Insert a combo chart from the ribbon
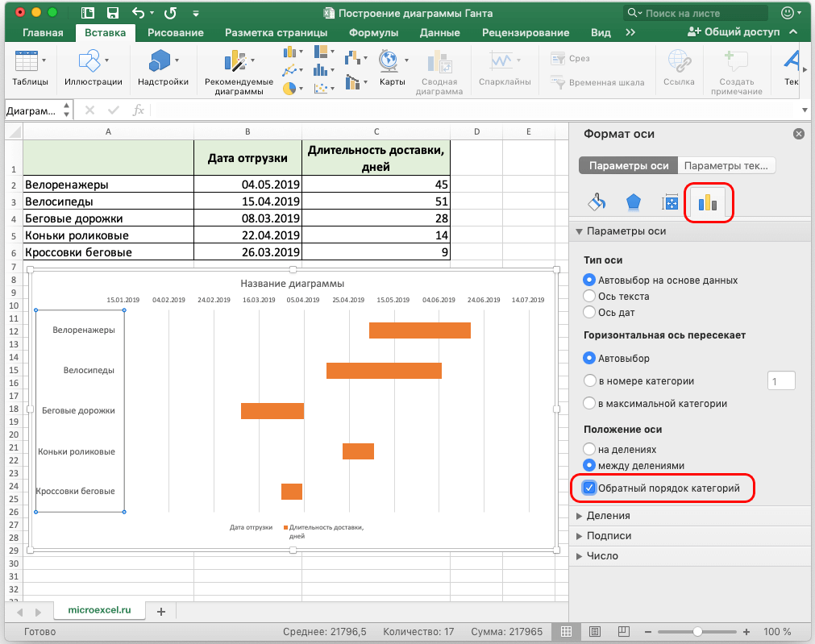The height and width of the screenshot is (644, 815). pos(356,82)
